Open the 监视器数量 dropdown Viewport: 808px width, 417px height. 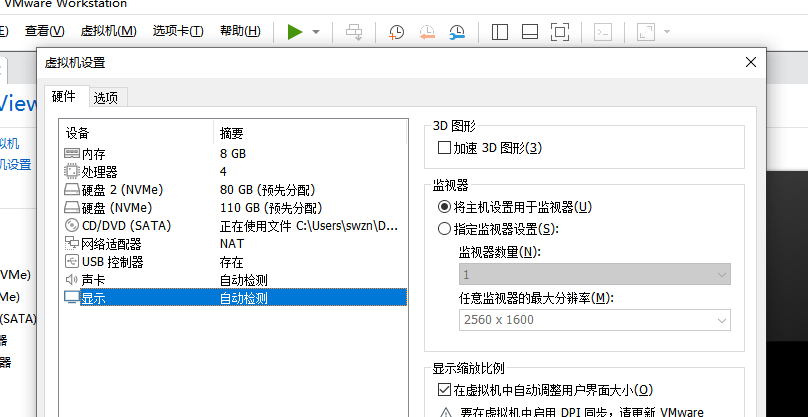click(595, 274)
